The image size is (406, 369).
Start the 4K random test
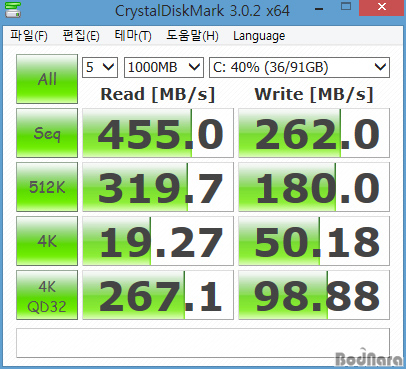pyautogui.click(x=47, y=241)
